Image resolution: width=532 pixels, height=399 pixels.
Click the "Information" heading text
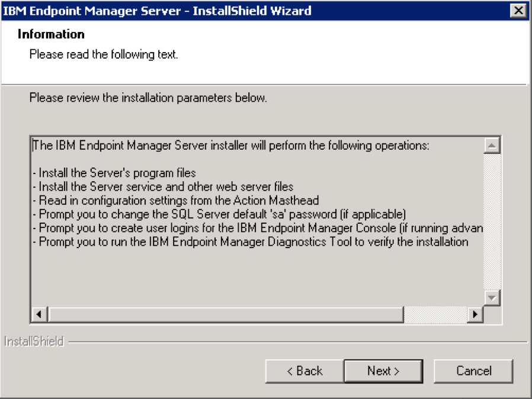point(51,34)
